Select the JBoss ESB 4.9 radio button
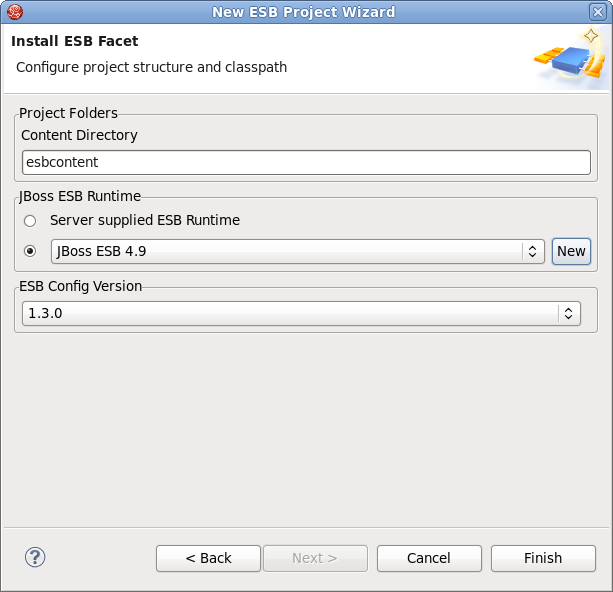613x592 pixels. pos(30,251)
